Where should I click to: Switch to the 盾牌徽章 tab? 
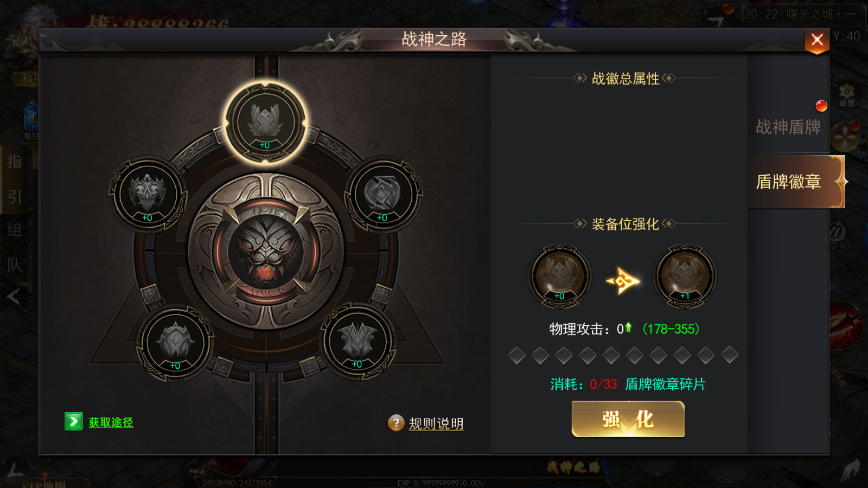point(789,182)
